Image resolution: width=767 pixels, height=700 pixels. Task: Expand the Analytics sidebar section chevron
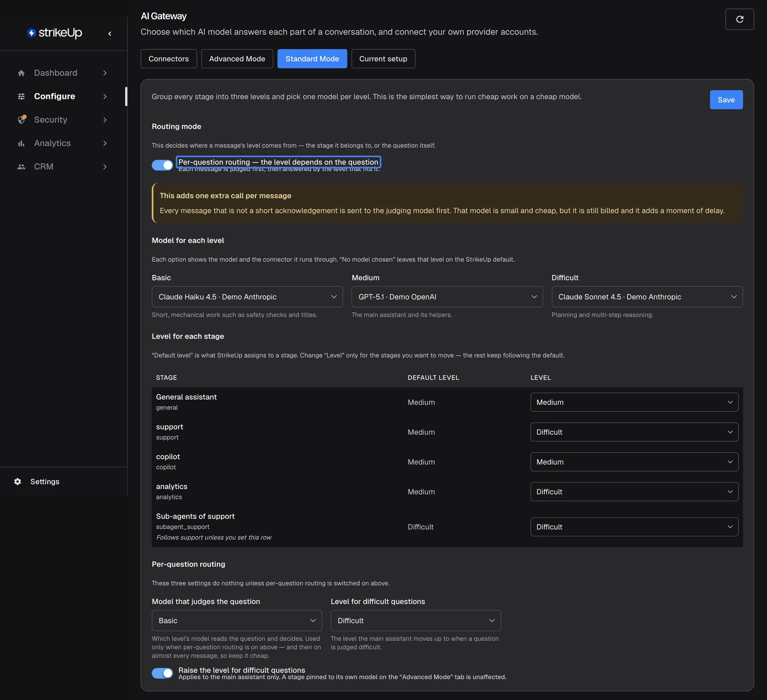pos(105,143)
